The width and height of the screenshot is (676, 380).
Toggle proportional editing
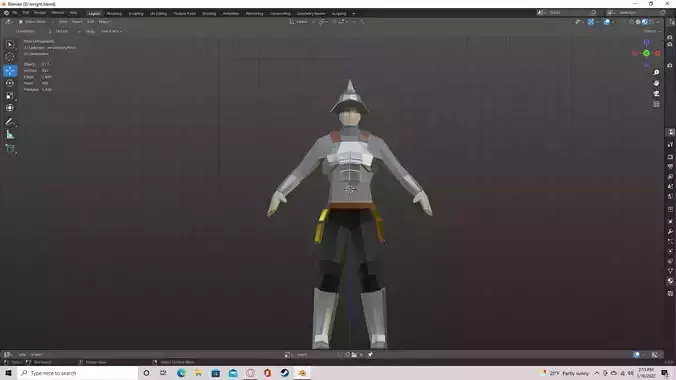(353, 22)
